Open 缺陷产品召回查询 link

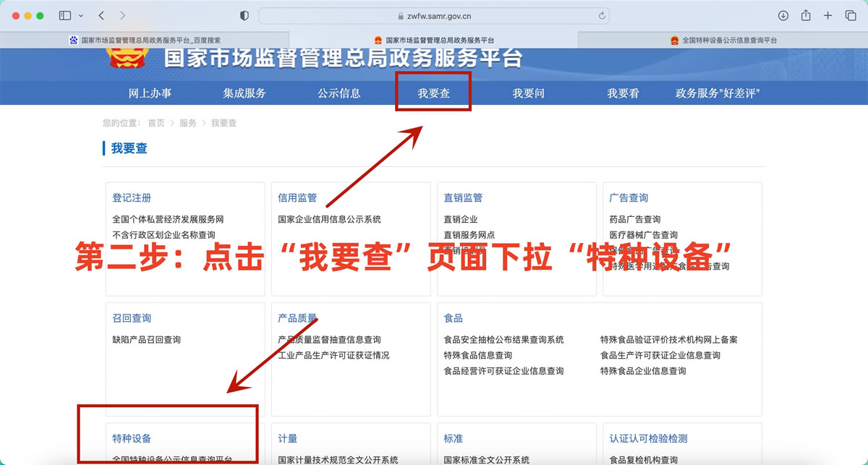click(146, 339)
